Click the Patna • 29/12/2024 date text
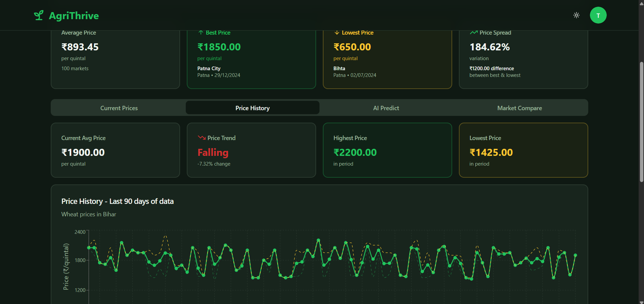Image resolution: width=644 pixels, height=304 pixels. click(219, 75)
